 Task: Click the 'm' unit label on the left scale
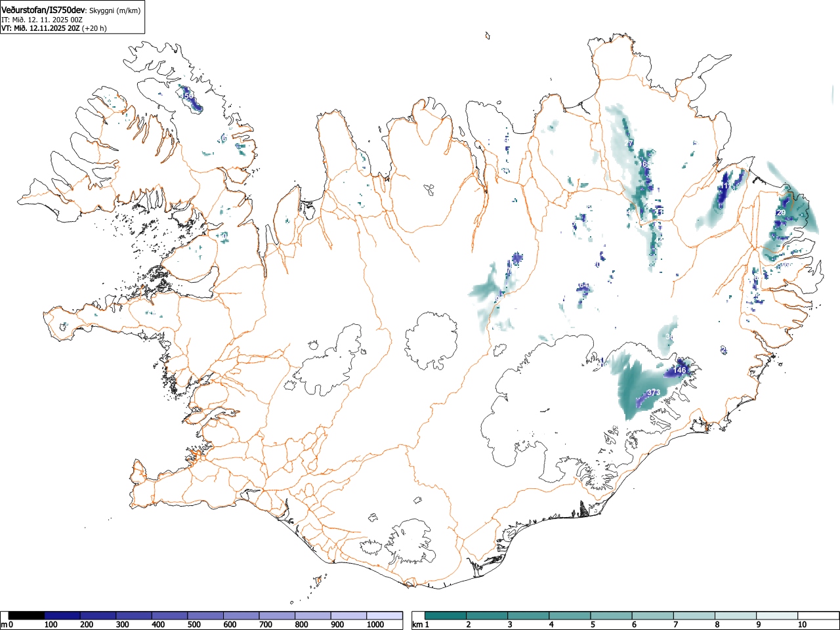(x=4, y=625)
